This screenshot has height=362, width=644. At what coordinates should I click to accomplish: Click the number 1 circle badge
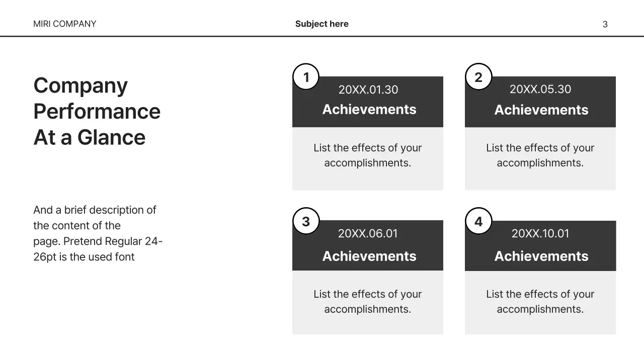(x=306, y=77)
